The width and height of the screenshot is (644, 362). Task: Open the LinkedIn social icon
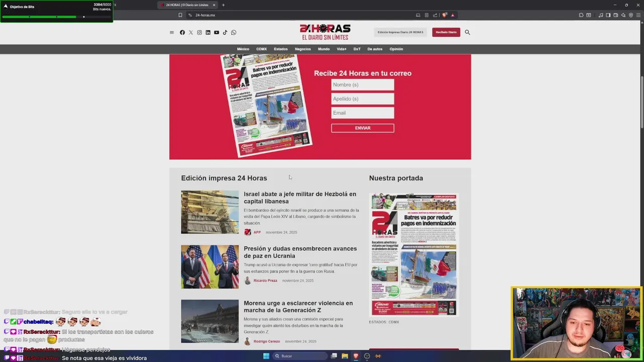(208, 32)
